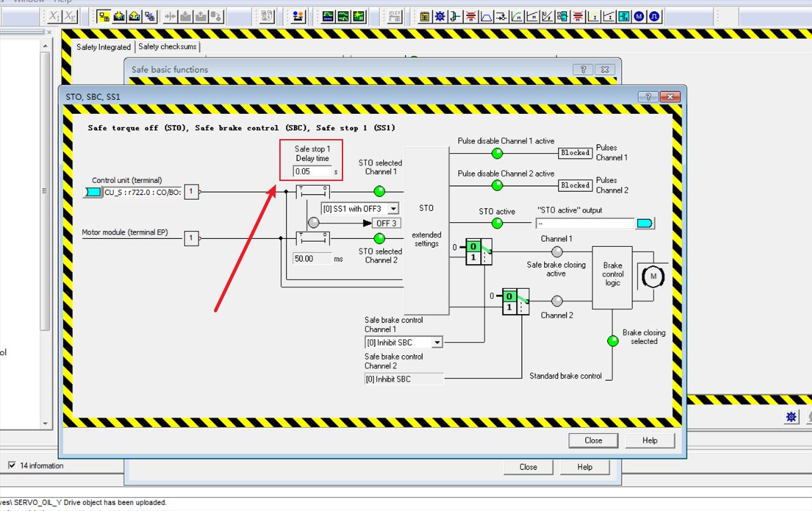Switch to the Safety checksums tab

point(168,47)
